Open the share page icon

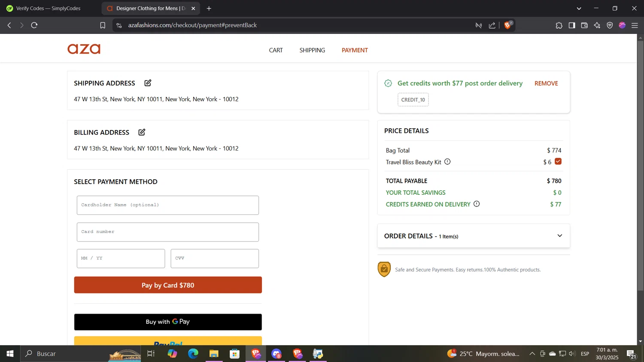(492, 25)
